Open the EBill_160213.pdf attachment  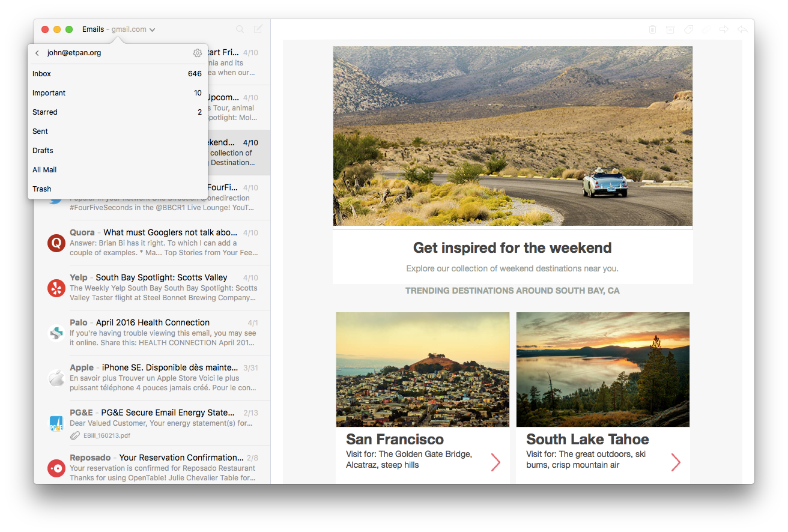point(107,435)
